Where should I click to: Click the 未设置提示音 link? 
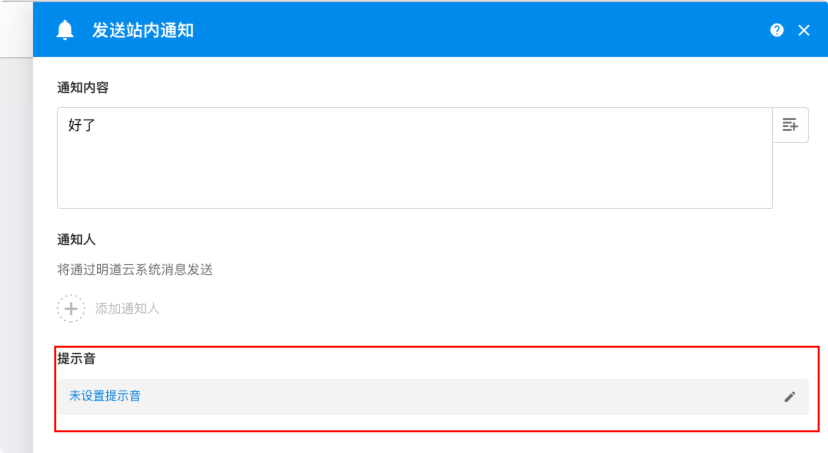click(x=105, y=396)
